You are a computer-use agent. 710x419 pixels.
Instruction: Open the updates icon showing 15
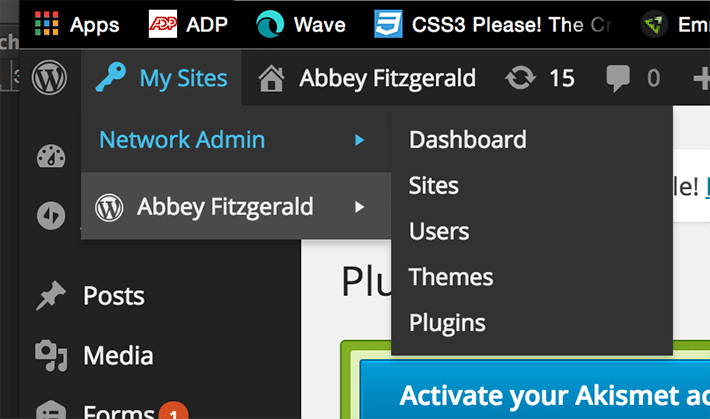521,78
